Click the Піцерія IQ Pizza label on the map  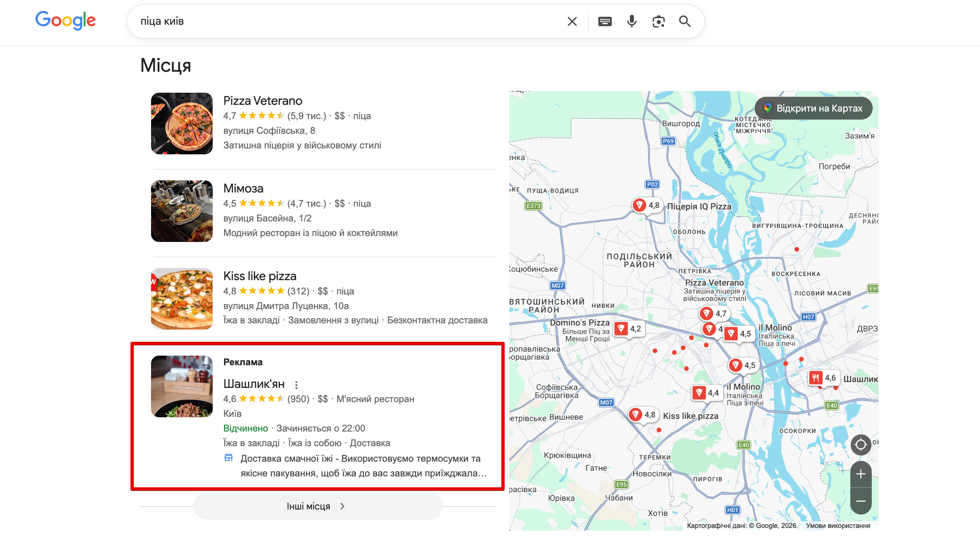coord(699,206)
